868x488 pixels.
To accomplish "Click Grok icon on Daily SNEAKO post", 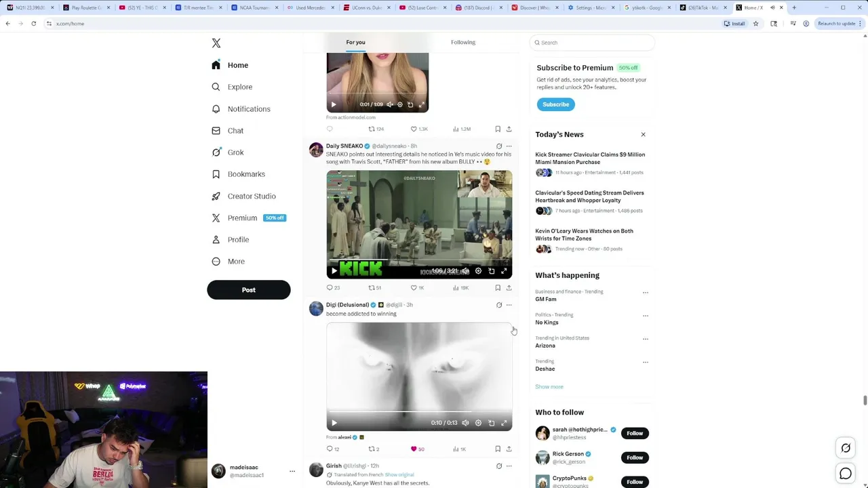I will 499,146.
